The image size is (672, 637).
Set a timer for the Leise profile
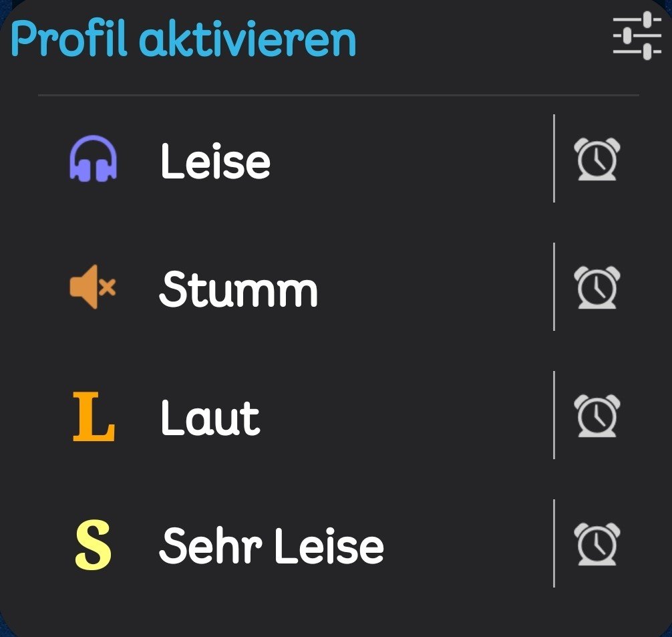pyautogui.click(x=597, y=160)
